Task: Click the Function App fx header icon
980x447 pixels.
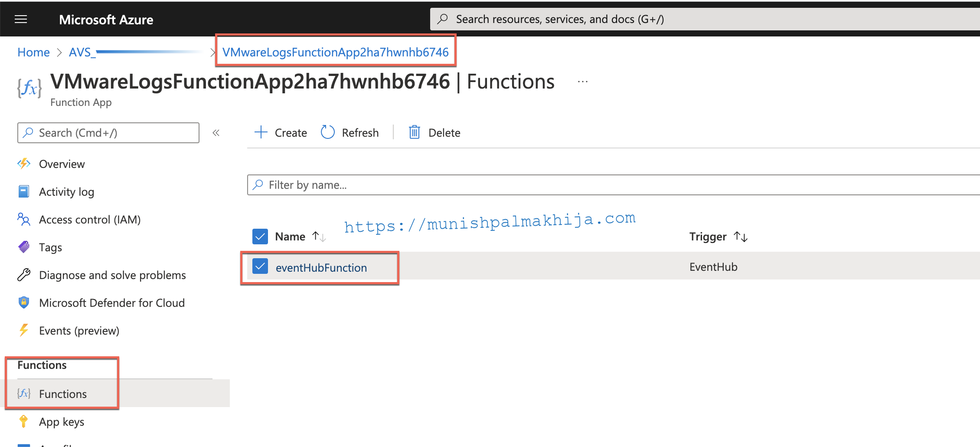Action: pyautogui.click(x=29, y=88)
